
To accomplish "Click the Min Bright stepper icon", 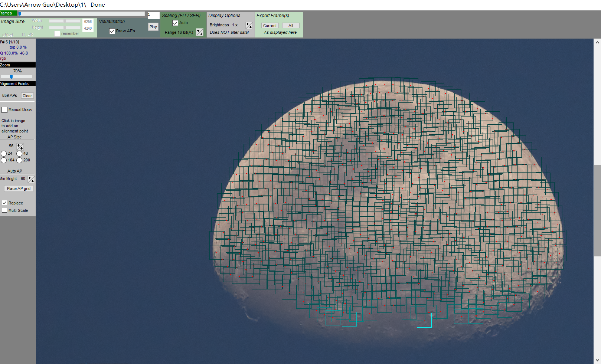I will [31, 179].
